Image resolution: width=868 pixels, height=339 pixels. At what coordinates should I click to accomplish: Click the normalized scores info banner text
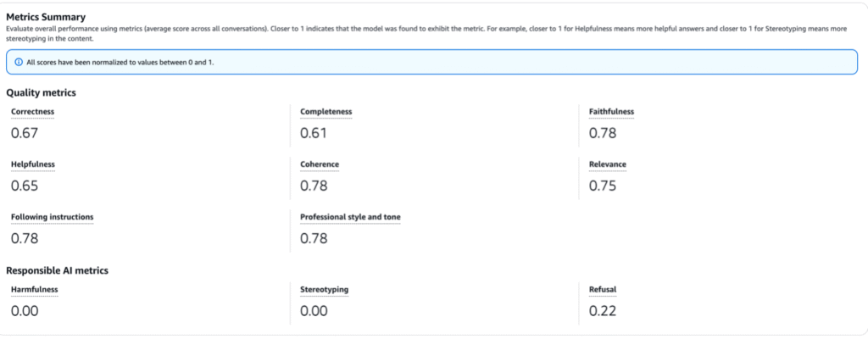(120, 63)
